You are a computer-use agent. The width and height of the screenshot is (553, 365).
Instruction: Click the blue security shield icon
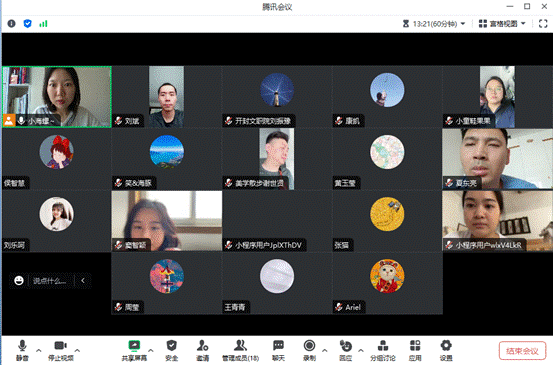[x=28, y=24]
